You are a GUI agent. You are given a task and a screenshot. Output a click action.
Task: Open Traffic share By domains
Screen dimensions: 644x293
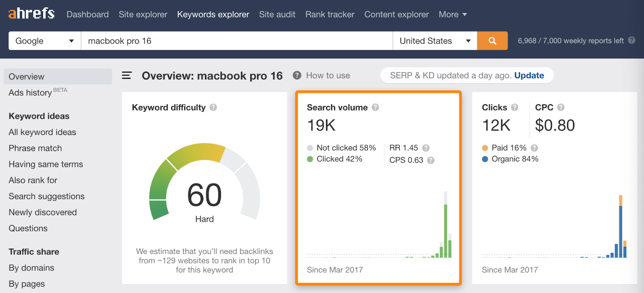31,268
